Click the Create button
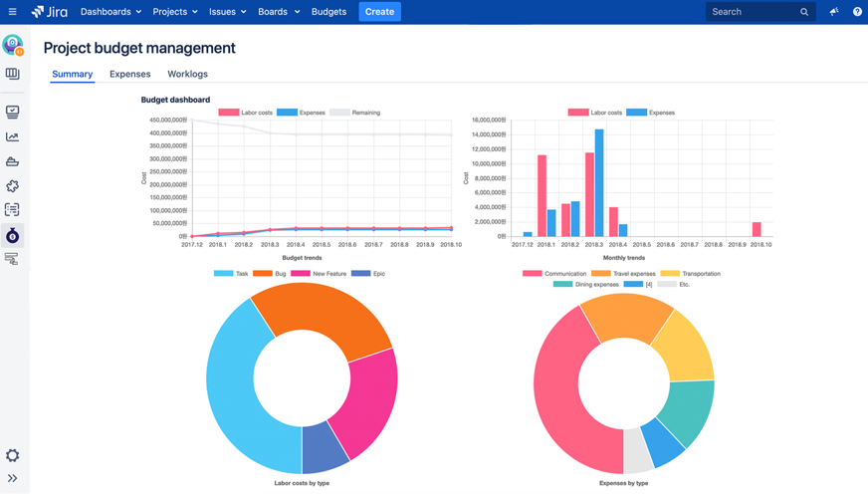The image size is (868, 494). coord(379,12)
